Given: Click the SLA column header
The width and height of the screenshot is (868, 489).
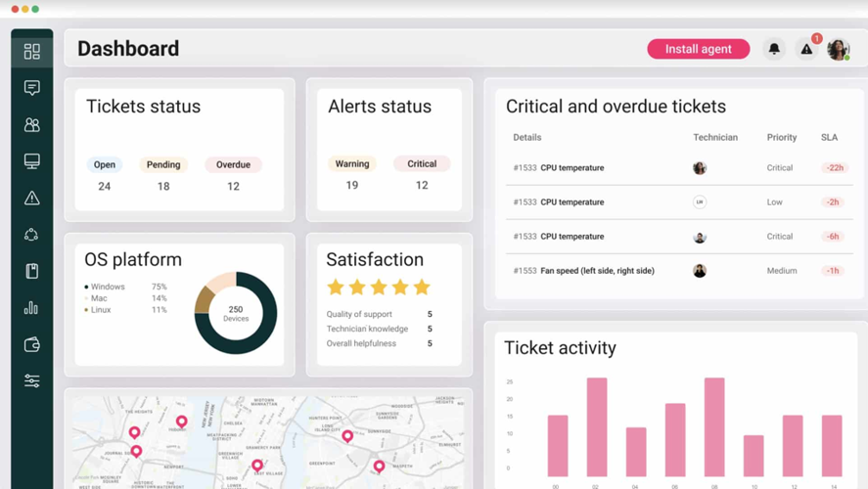Looking at the screenshot, I should pos(829,138).
